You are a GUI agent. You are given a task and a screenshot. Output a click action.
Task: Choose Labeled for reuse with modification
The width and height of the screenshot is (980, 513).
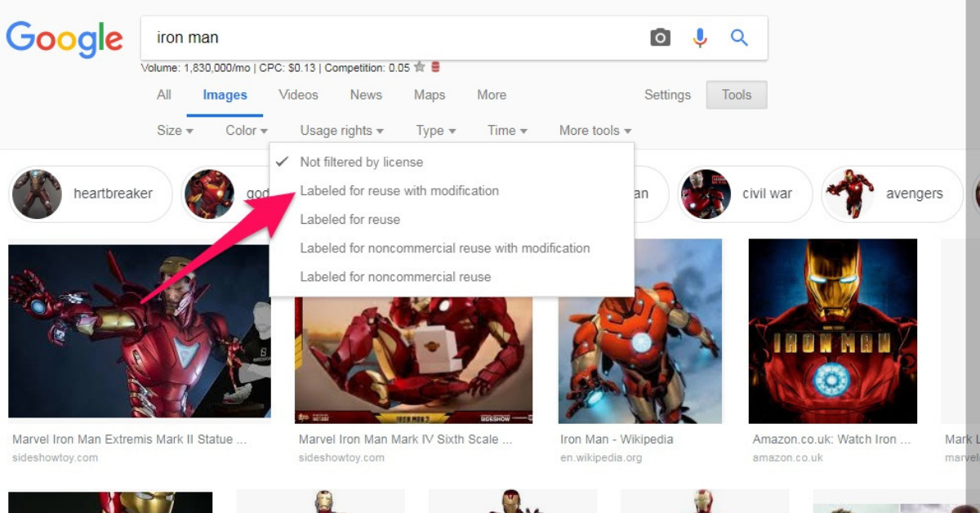pyautogui.click(x=452, y=190)
